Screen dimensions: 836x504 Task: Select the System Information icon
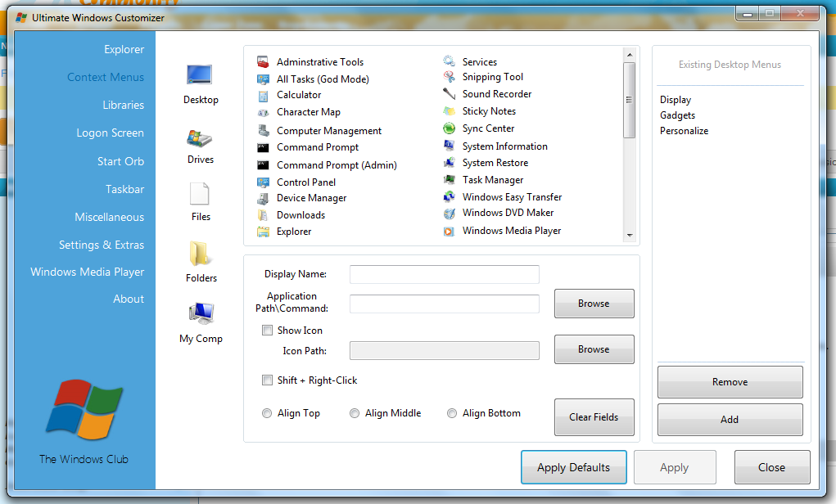click(449, 146)
